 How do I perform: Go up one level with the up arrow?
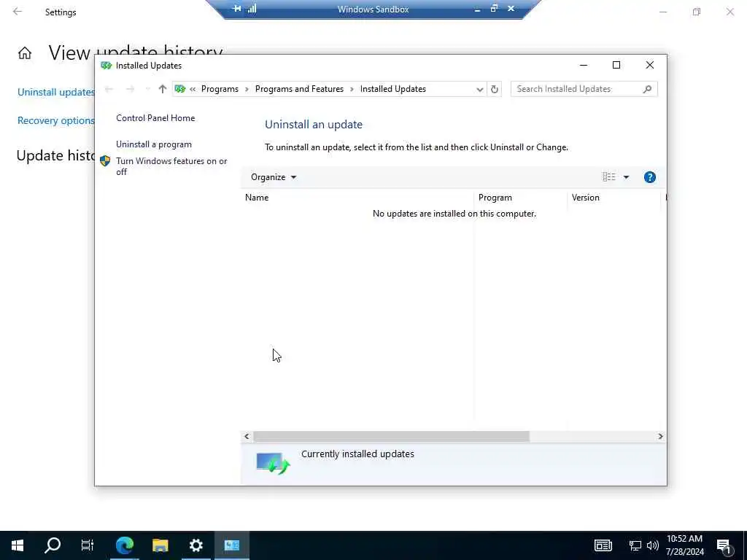163,89
